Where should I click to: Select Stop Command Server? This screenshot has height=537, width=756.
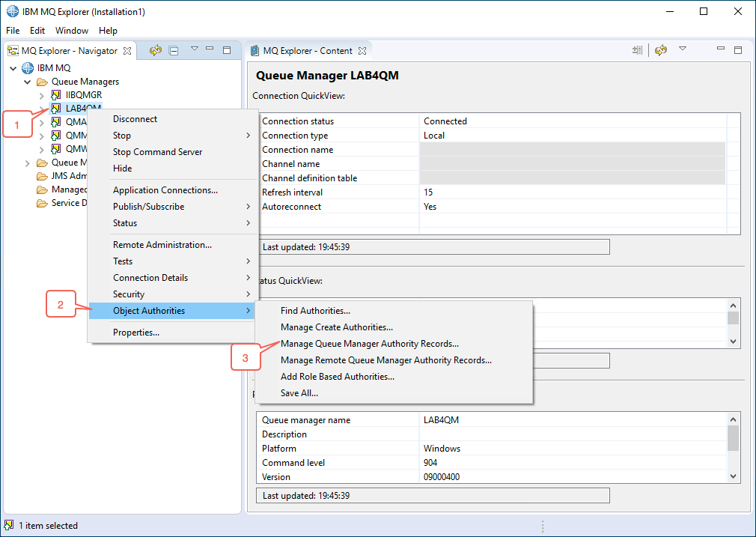click(173, 152)
